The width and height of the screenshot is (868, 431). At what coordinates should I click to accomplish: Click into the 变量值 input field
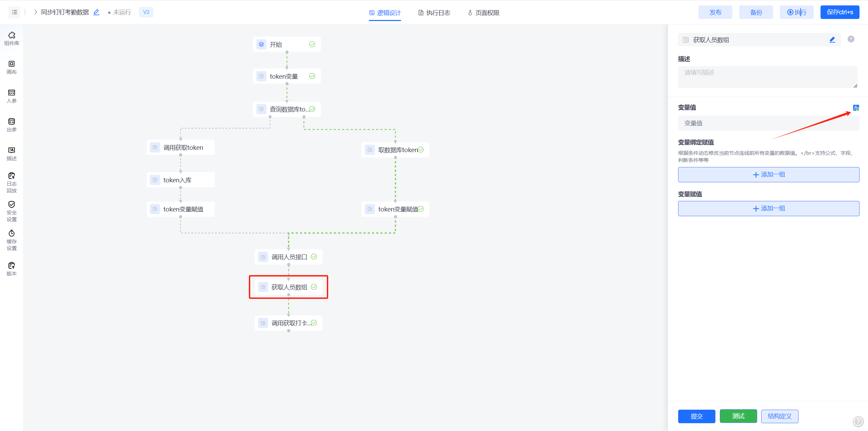click(768, 123)
